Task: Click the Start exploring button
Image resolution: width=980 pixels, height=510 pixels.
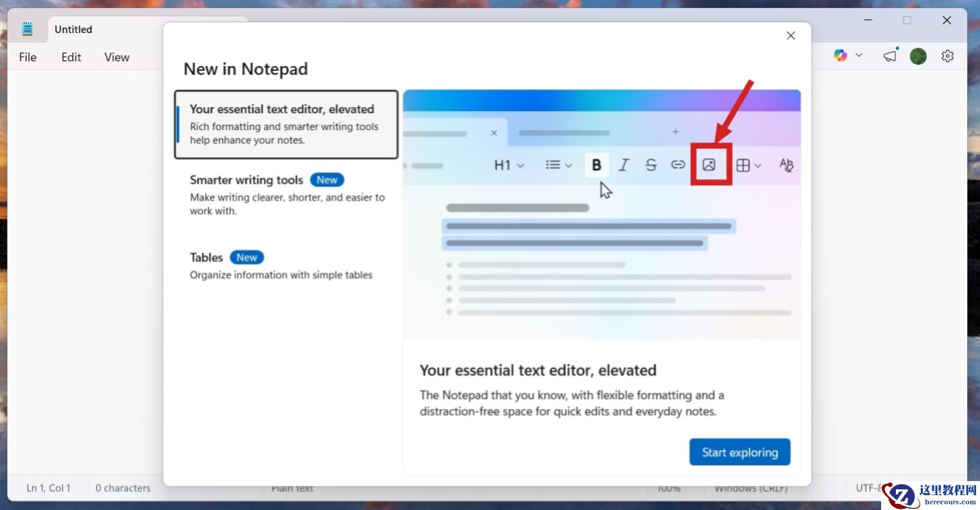Action: [x=740, y=452]
